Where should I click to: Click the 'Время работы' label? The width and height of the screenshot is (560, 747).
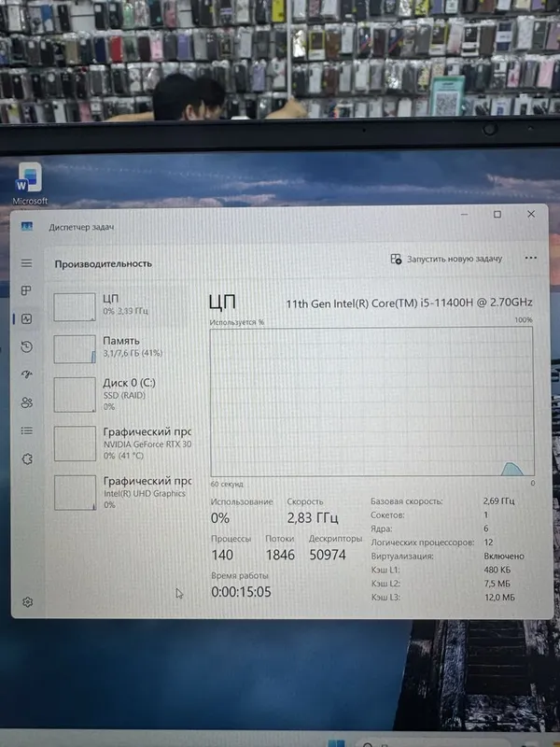tap(240, 575)
